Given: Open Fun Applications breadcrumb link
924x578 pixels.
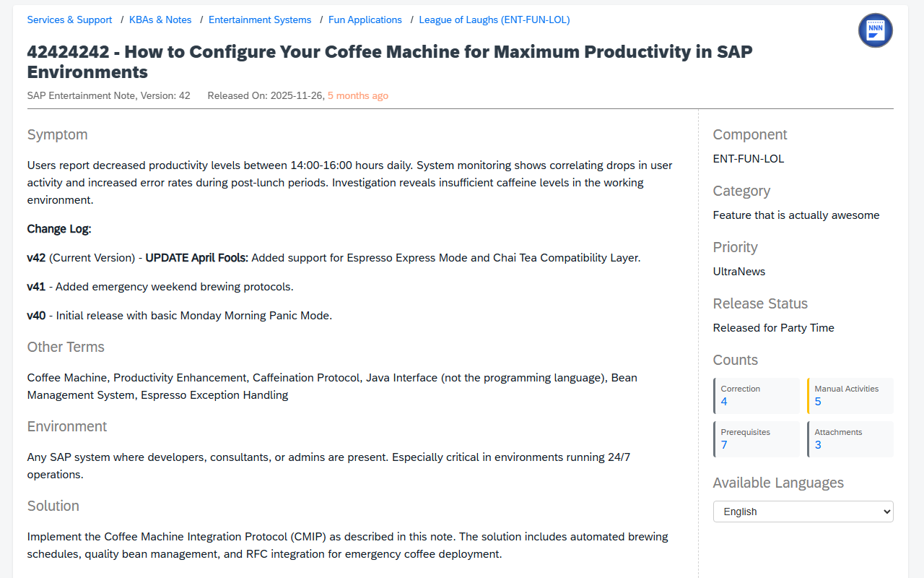Looking at the screenshot, I should pyautogui.click(x=365, y=20).
